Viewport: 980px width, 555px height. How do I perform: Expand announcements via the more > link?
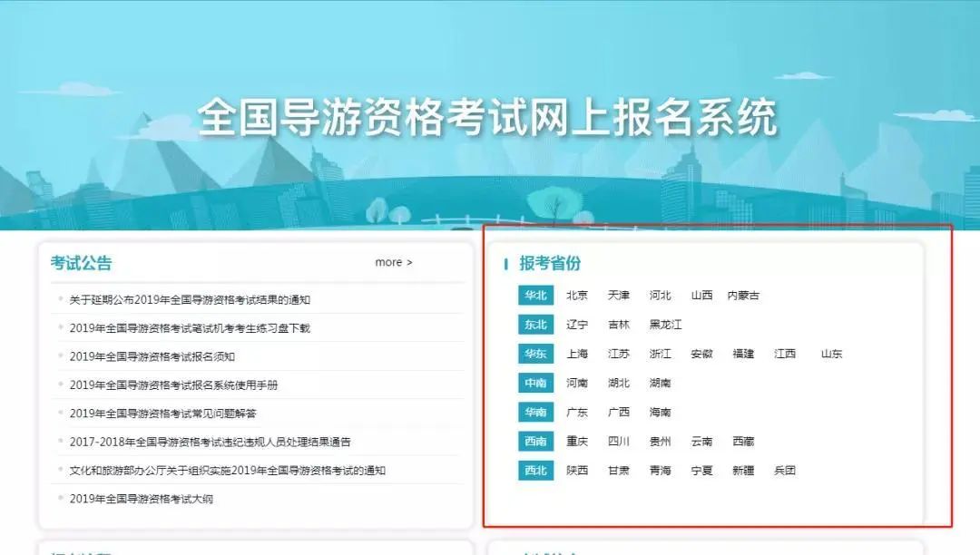[394, 262]
